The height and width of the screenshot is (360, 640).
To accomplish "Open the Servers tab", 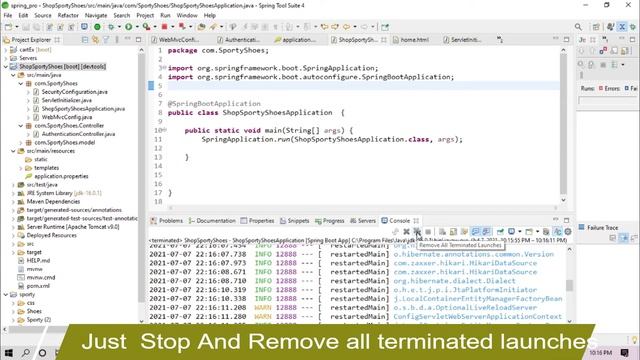I will [x=363, y=221].
